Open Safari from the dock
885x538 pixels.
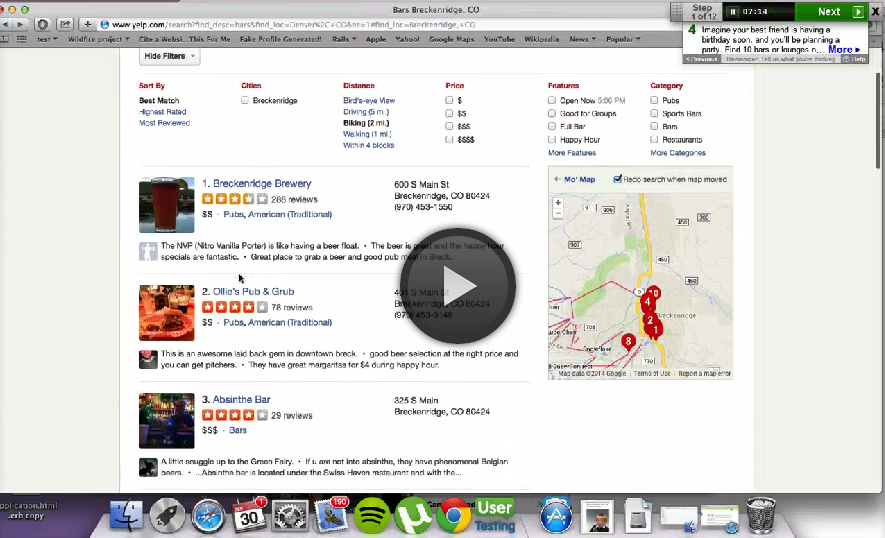point(209,515)
